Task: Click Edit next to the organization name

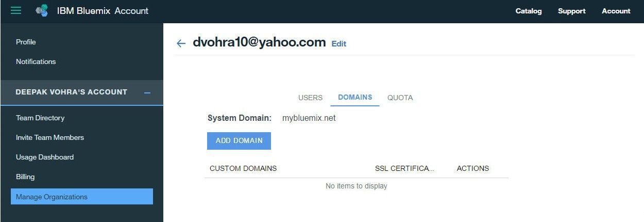Action: [x=339, y=44]
